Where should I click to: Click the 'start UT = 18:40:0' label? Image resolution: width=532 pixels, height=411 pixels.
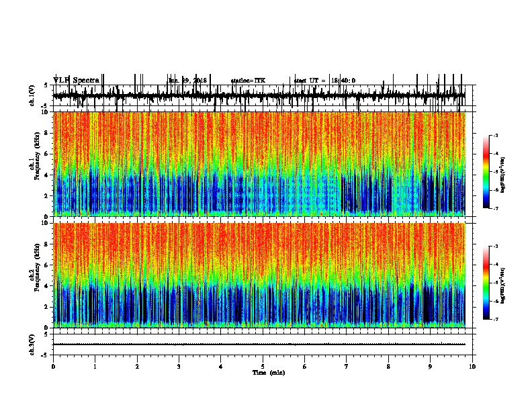pyautogui.click(x=324, y=81)
